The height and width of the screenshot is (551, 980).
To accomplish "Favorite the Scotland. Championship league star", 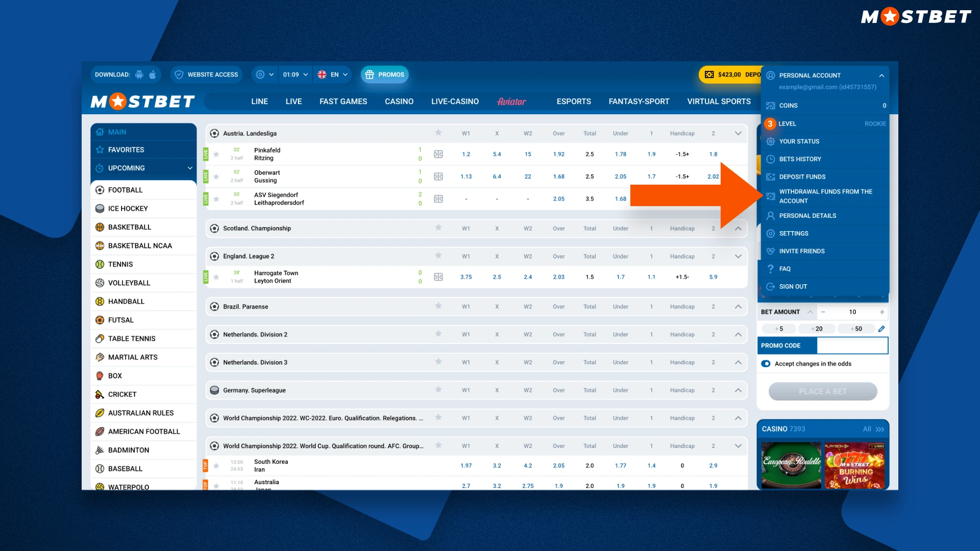I will (438, 228).
